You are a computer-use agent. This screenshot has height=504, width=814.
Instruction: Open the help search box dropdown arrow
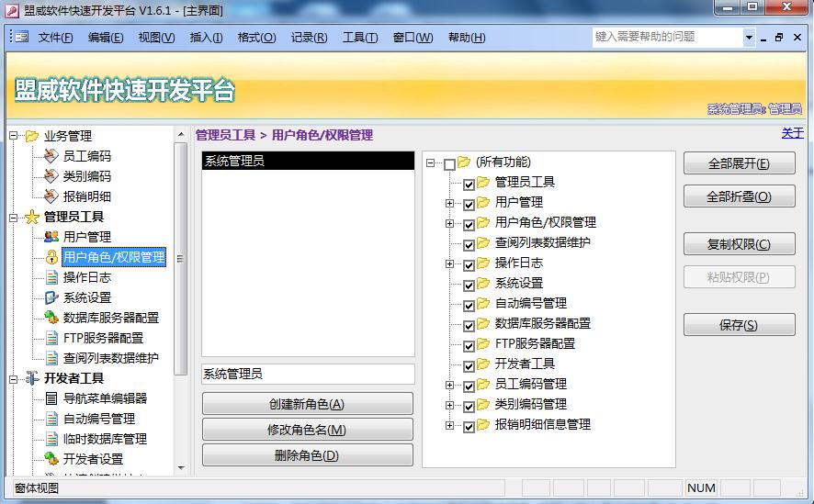[x=749, y=38]
